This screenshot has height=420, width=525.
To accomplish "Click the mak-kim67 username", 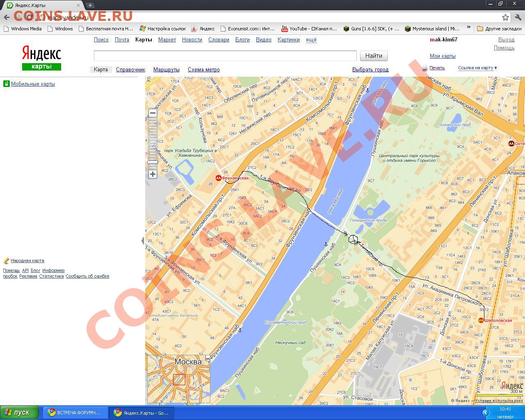I will [443, 40].
